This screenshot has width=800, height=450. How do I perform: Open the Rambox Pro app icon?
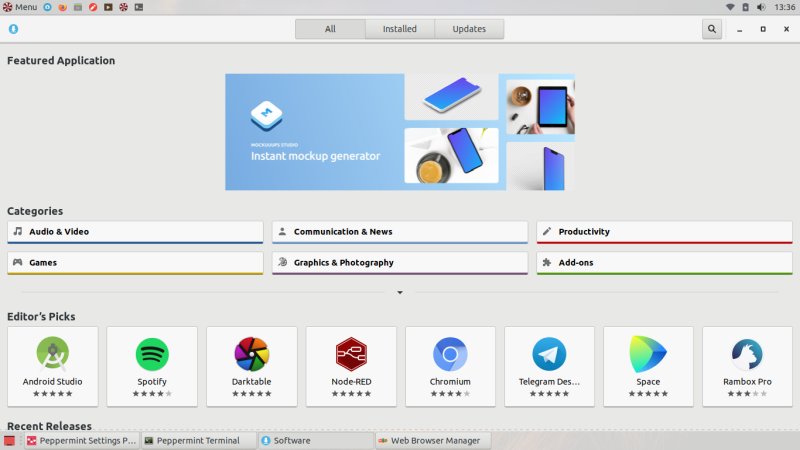(747, 354)
